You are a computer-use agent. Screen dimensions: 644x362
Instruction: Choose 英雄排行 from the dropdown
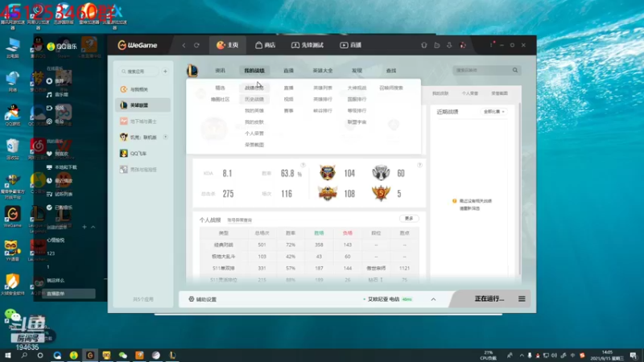click(323, 99)
